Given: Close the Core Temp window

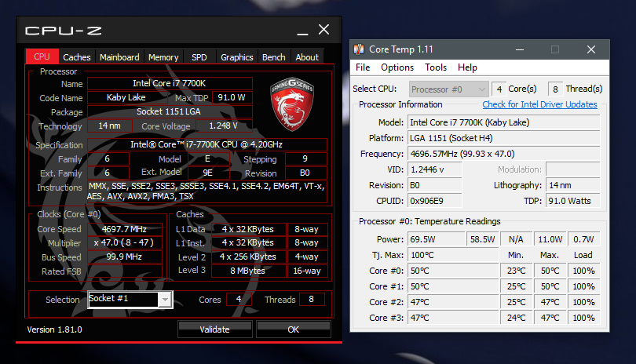Looking at the screenshot, I should coord(591,49).
